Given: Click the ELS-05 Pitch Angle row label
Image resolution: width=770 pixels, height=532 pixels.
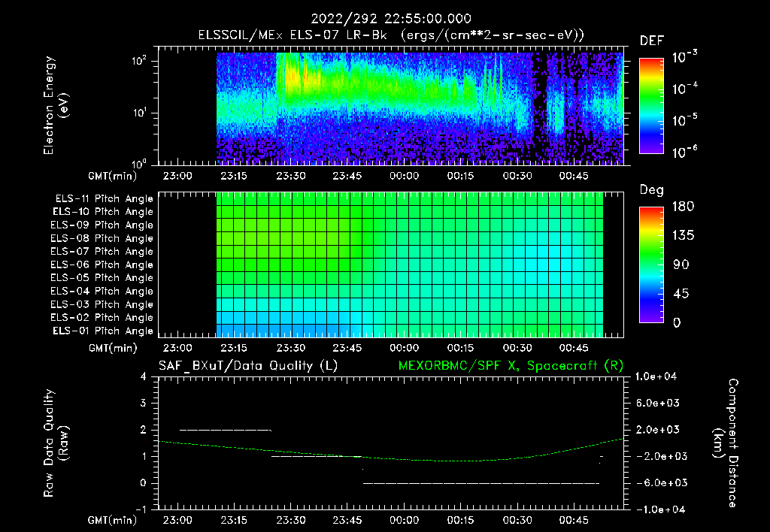Looking at the screenshot, I should coord(102,278).
